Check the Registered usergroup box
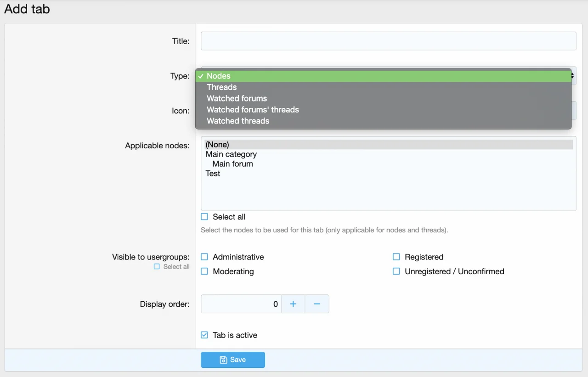The image size is (588, 377). point(396,257)
